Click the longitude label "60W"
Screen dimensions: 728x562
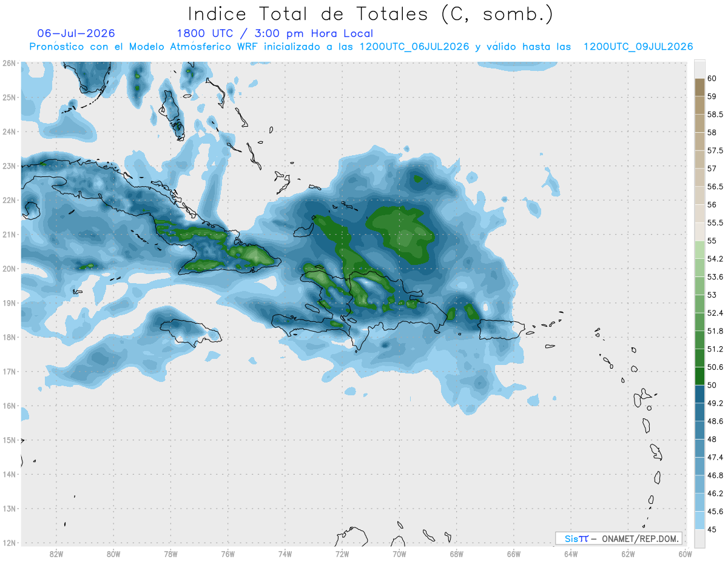coord(686,554)
